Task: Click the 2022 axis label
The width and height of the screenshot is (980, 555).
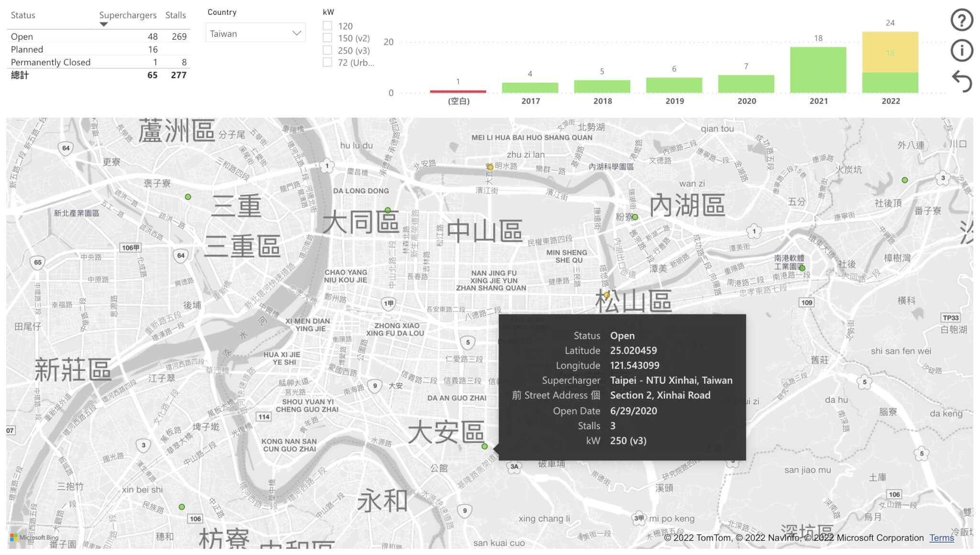Action: pyautogui.click(x=891, y=101)
